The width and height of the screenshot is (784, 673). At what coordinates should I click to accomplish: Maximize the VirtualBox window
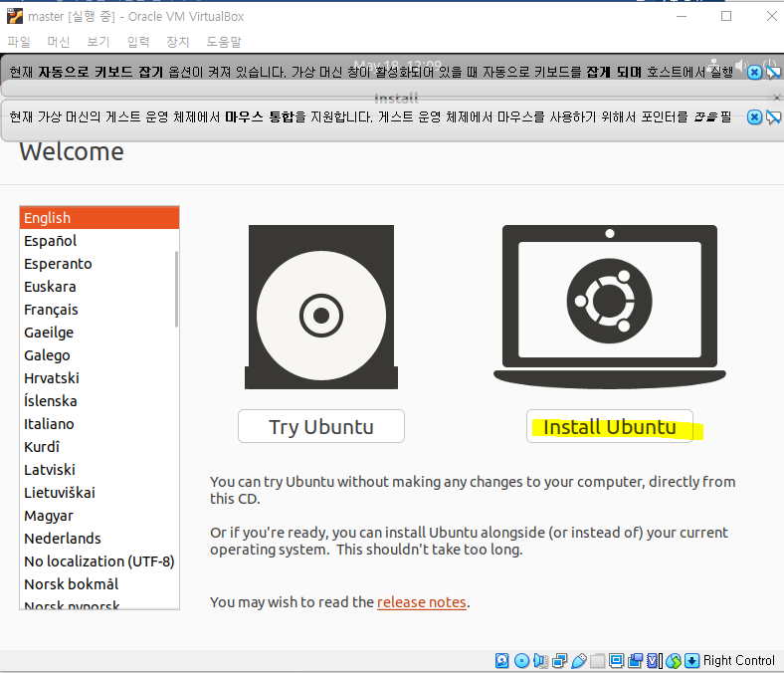[x=726, y=16]
